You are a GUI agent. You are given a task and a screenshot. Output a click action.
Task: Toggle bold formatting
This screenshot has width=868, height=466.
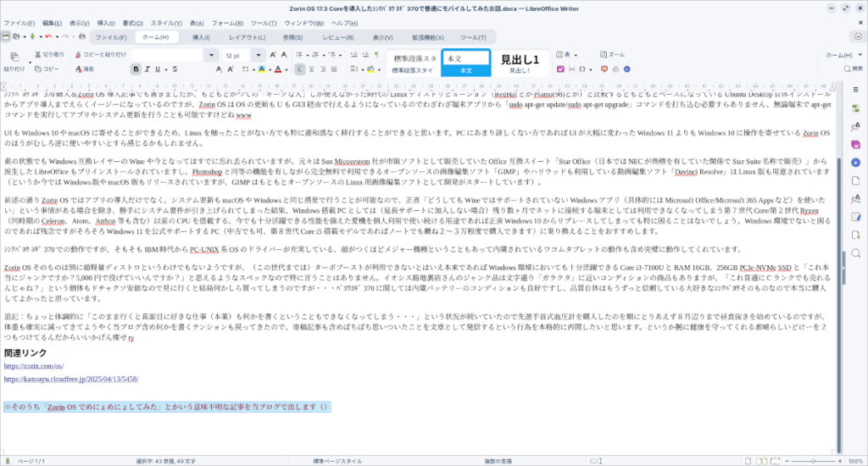coord(136,69)
